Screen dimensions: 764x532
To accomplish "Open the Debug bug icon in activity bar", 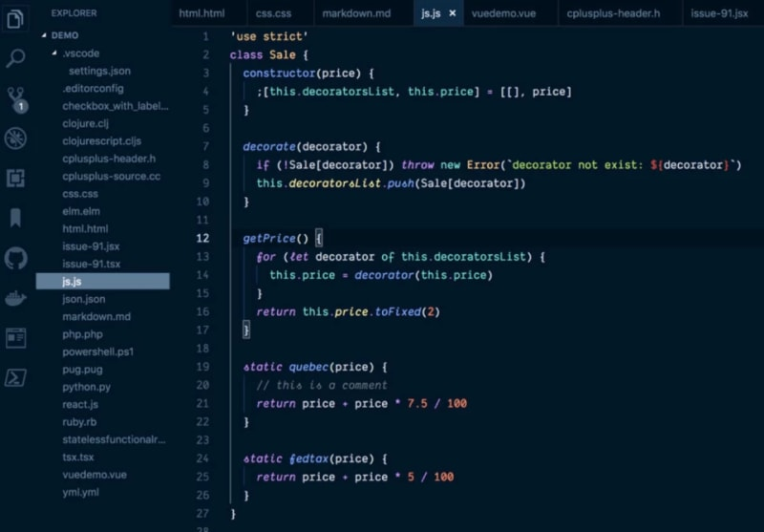I will tap(15, 138).
